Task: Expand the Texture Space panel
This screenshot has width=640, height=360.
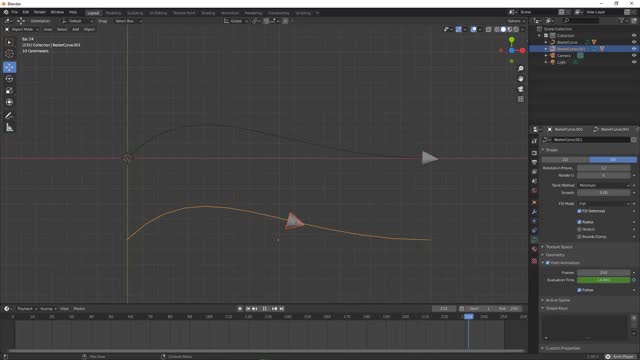Action: [x=559, y=247]
